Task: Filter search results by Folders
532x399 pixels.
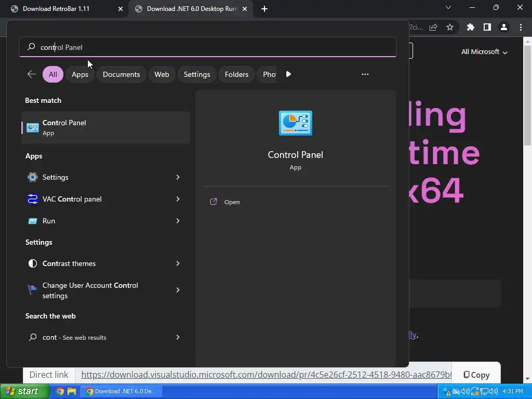Action: pyautogui.click(x=236, y=74)
